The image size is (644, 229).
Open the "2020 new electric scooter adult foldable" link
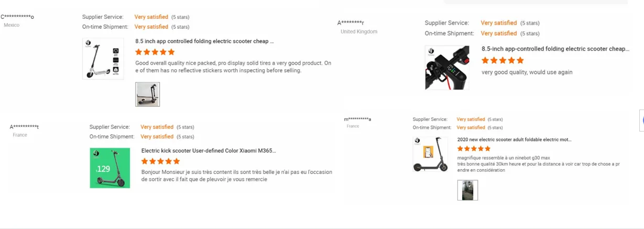pos(514,140)
